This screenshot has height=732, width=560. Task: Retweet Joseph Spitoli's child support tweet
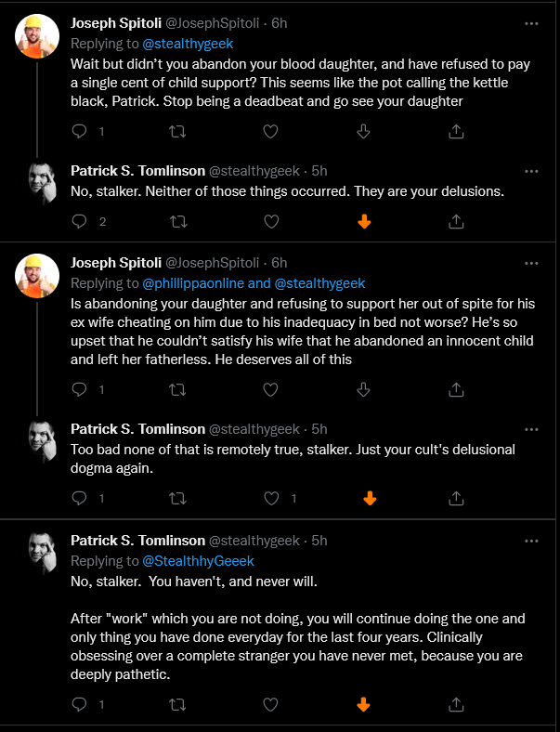coord(177,132)
